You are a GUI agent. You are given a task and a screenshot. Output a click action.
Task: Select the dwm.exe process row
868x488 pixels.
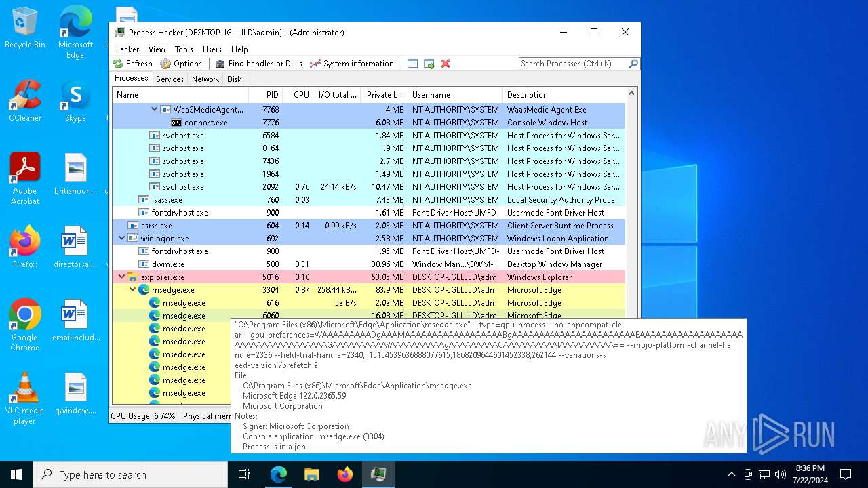[369, 264]
